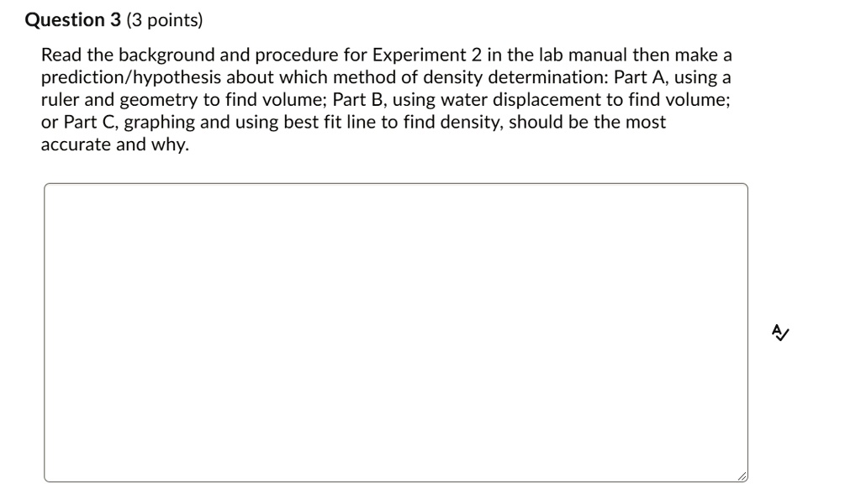Select the Question 3 heading text
The width and height of the screenshot is (861, 504).
coord(76,19)
